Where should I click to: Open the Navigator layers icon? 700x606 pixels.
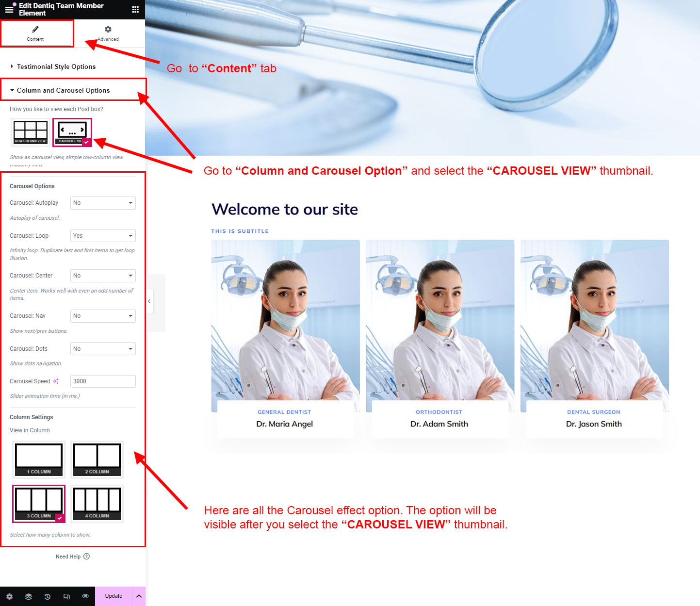tap(29, 596)
